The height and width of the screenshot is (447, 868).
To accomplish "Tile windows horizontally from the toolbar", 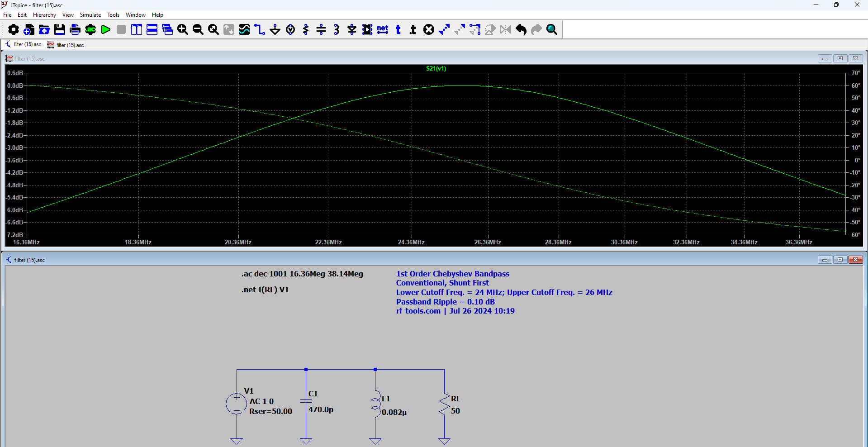I will 152,29.
